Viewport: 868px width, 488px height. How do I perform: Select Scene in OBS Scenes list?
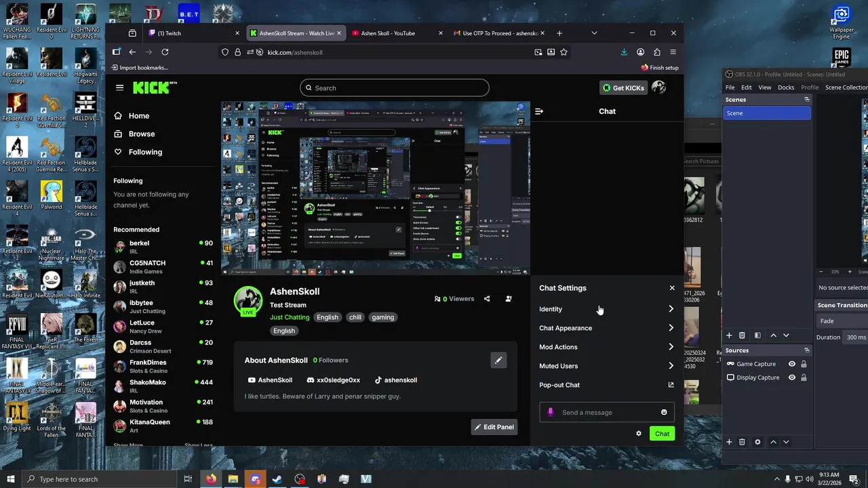(x=767, y=113)
